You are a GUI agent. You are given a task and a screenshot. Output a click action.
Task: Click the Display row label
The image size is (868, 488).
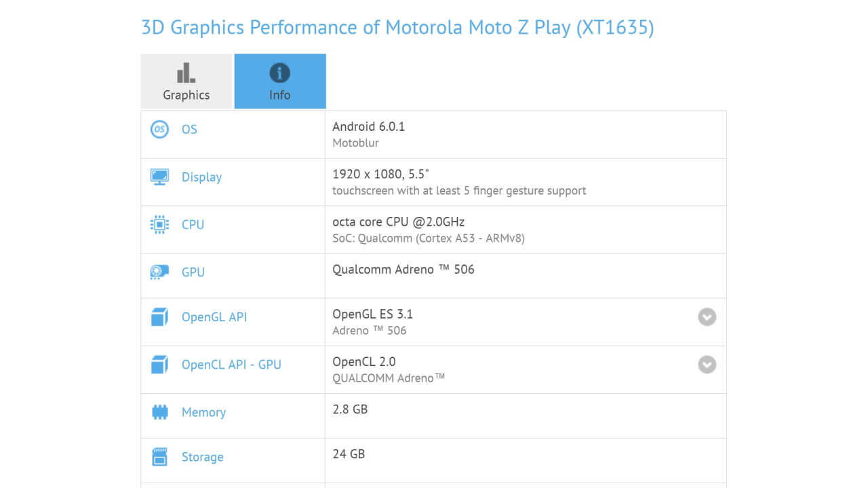(x=201, y=176)
